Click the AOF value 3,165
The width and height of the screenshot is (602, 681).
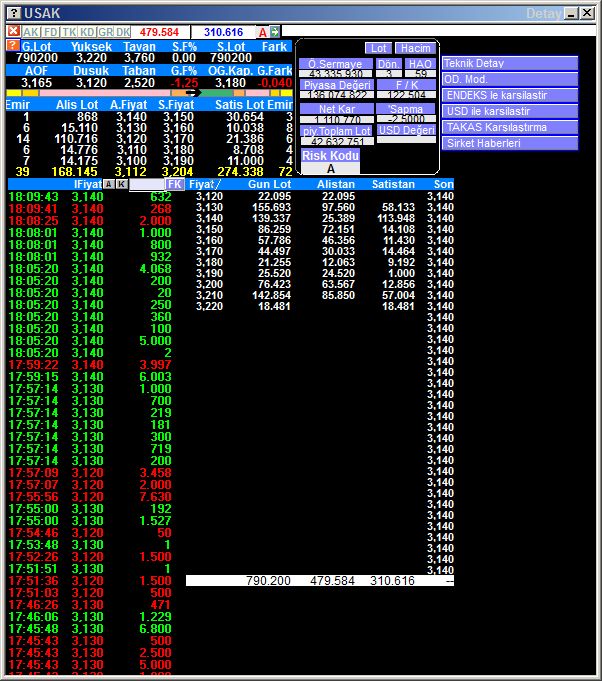pos(36,83)
